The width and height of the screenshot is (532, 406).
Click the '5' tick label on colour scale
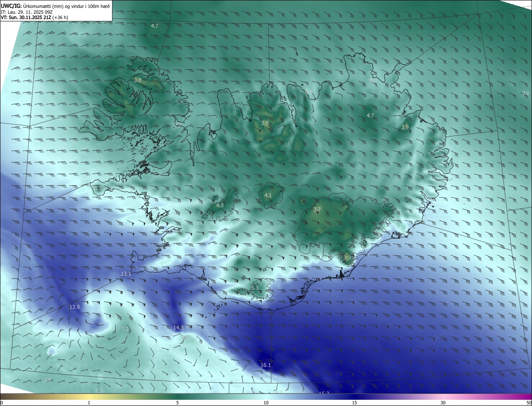177,403
